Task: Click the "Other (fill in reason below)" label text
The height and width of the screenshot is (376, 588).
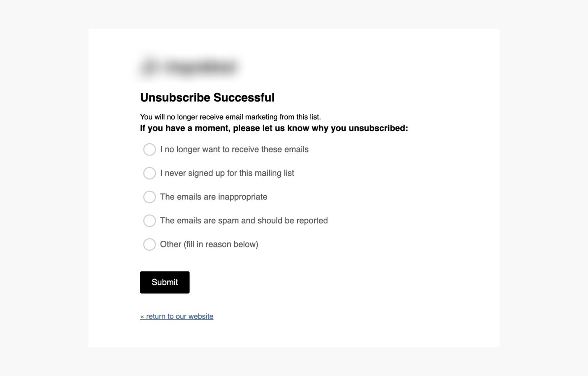Action: [x=209, y=245]
